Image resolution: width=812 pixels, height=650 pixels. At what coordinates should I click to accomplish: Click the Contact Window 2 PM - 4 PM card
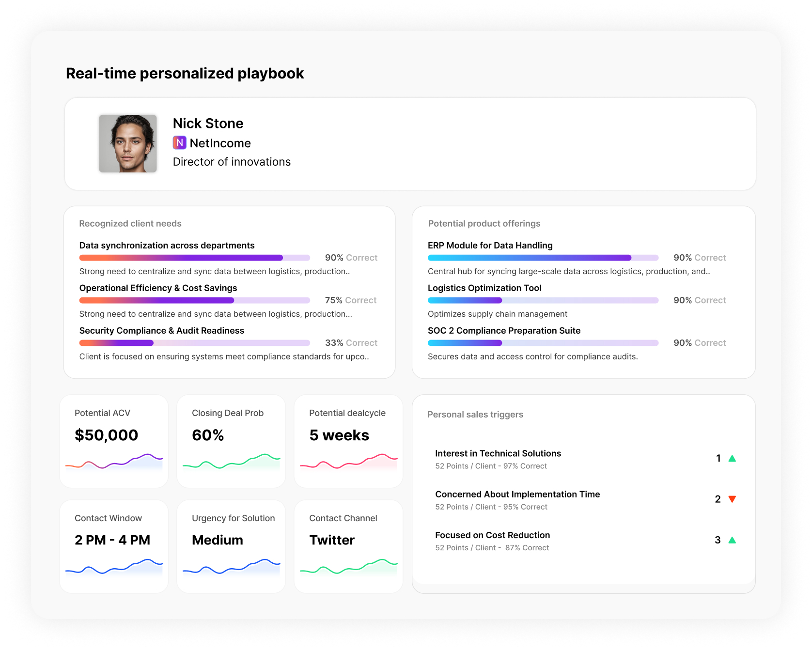(x=114, y=546)
